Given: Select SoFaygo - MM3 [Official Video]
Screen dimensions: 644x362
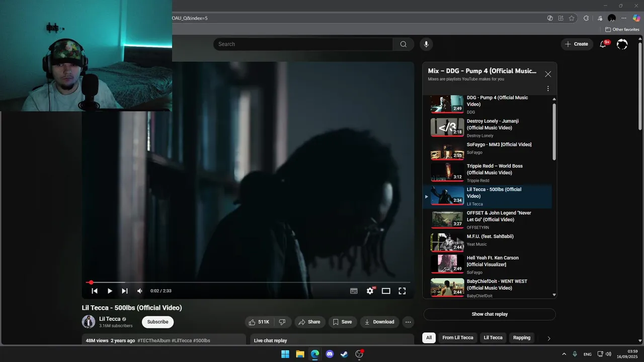Looking at the screenshot, I should [x=487, y=150].
